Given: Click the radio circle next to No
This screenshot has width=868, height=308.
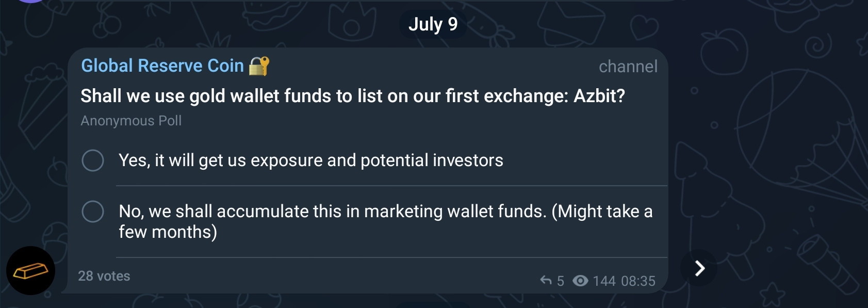Looking at the screenshot, I should 93,212.
